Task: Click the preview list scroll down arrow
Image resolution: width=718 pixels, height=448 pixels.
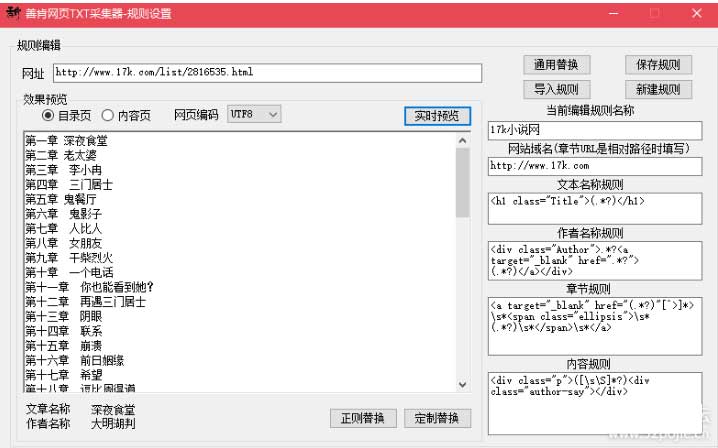Action: click(x=462, y=385)
